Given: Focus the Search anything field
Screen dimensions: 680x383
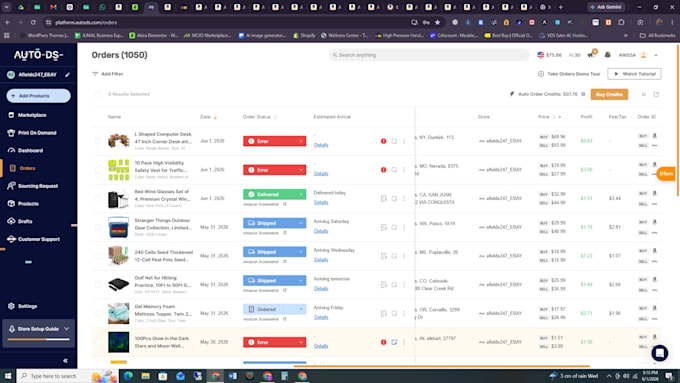Looking at the screenshot, I should click(429, 55).
